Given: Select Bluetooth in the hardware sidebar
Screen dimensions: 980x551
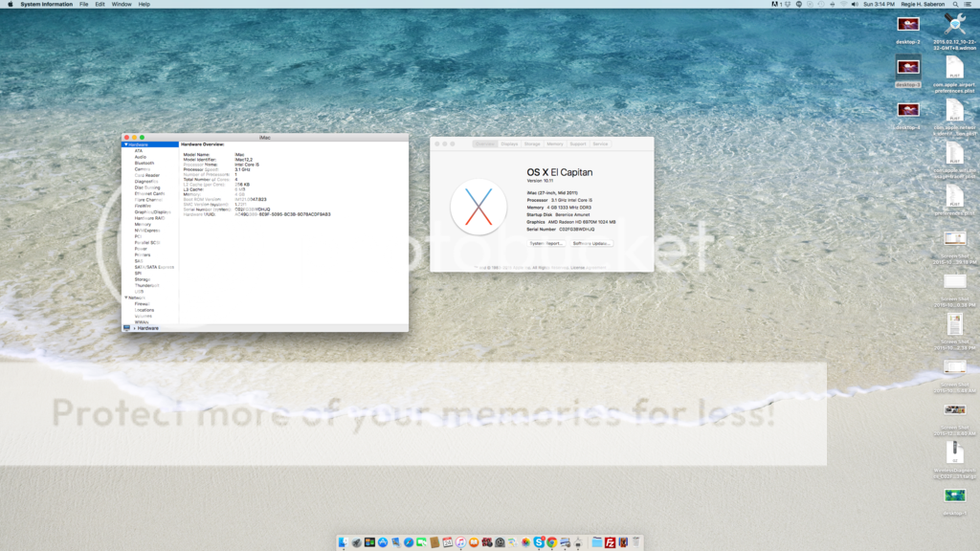Looking at the screenshot, I should [144, 163].
